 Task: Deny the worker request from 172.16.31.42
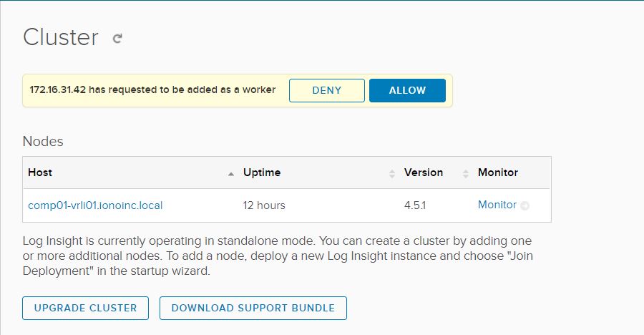pyautogui.click(x=326, y=90)
